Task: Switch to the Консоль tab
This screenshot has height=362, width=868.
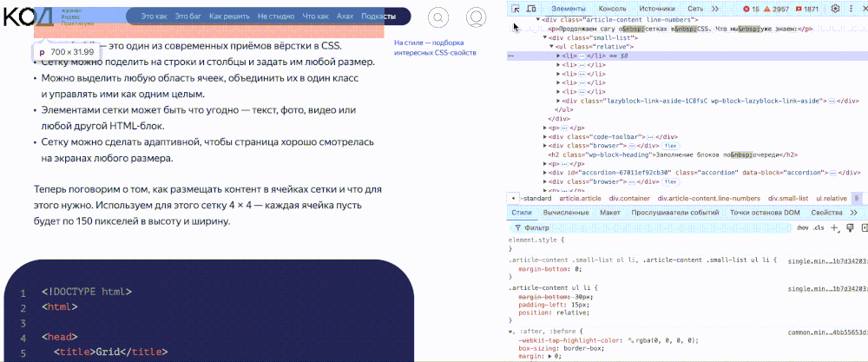Action: point(612,9)
